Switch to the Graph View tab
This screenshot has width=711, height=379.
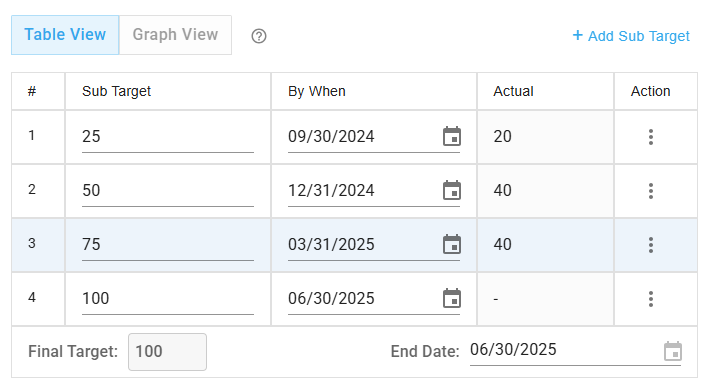coord(175,35)
